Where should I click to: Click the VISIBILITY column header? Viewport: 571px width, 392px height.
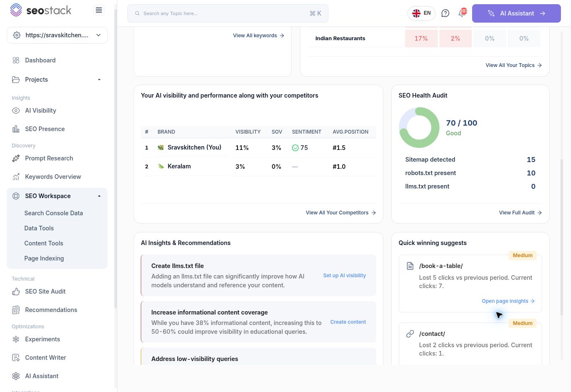[x=248, y=132]
